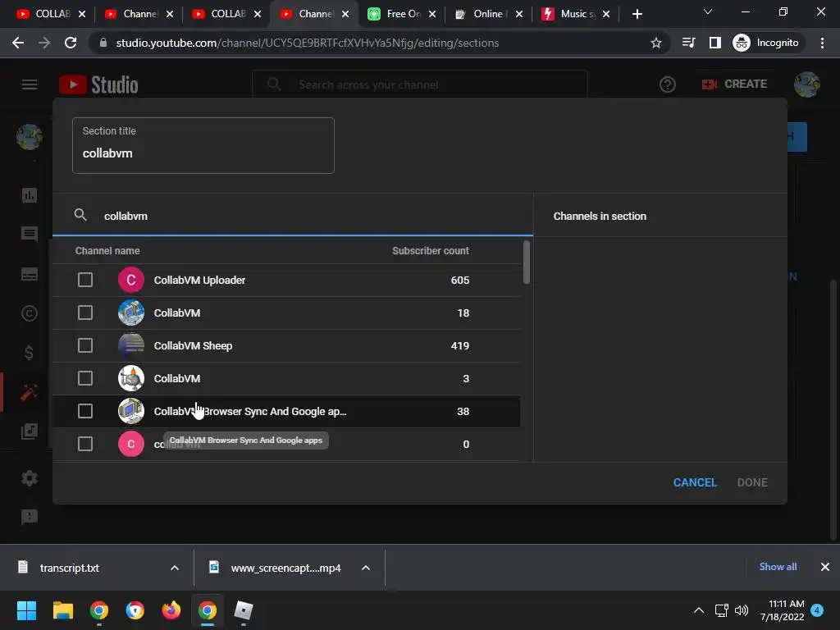Open the Settings gear sidebar icon
Viewport: 840px width, 630px height.
pos(30,478)
